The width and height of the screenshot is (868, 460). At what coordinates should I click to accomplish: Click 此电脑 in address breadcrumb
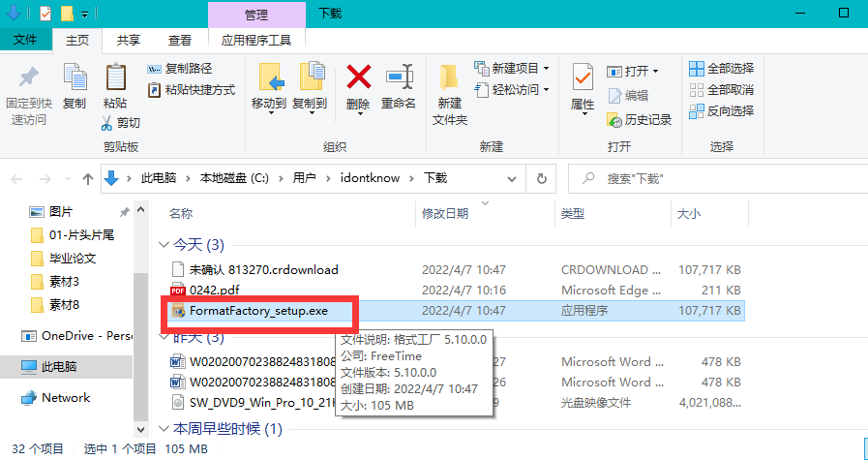(x=159, y=178)
